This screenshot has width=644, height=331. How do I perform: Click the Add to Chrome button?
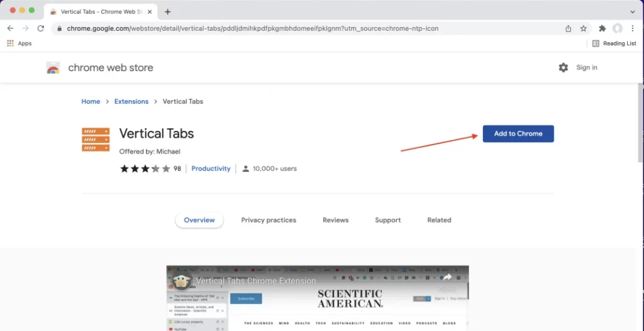(x=518, y=133)
